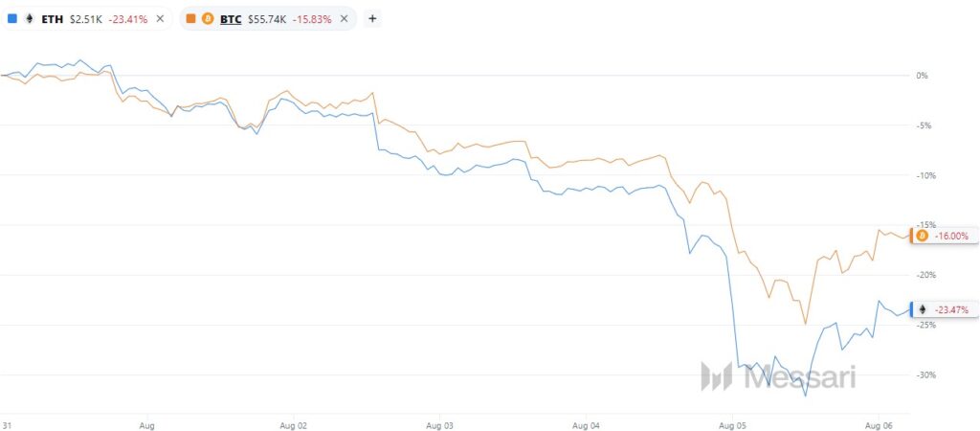This screenshot has height=431, width=980.
Task: Click the Bitcoin icon on -16.00% label
Action: coord(922,236)
